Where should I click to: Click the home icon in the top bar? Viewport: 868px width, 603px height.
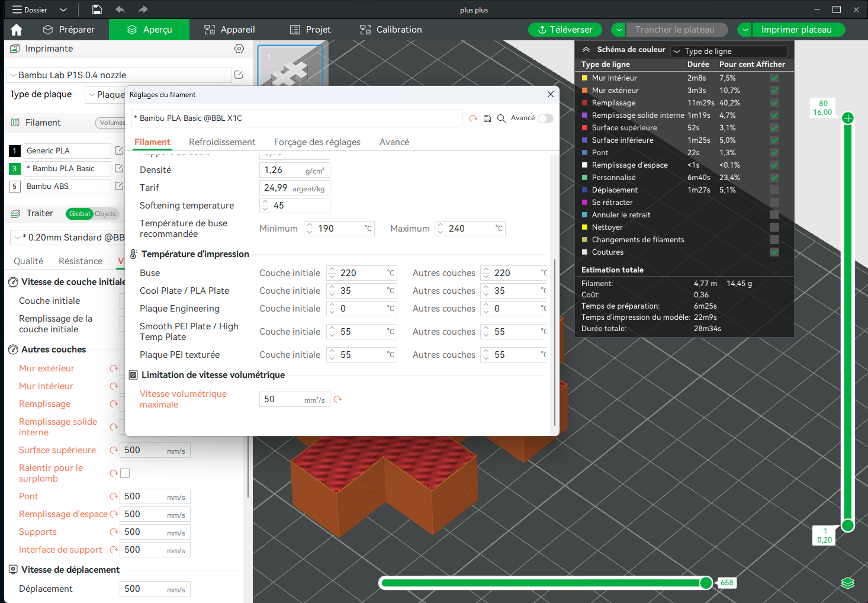[17, 30]
